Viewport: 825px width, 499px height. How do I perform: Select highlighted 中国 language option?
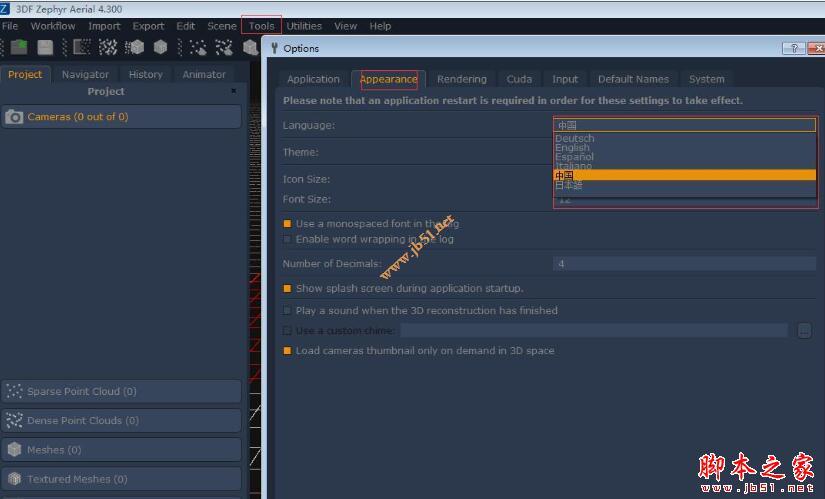pyautogui.click(x=685, y=175)
